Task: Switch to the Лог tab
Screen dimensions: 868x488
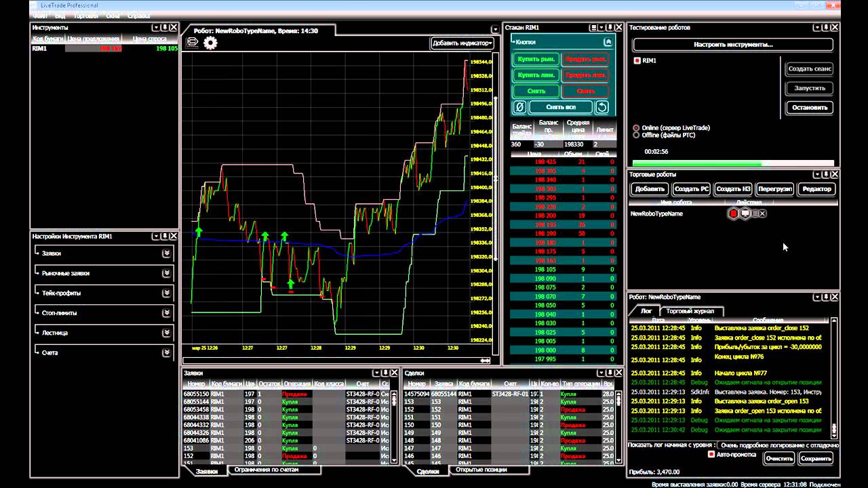Action: point(646,311)
